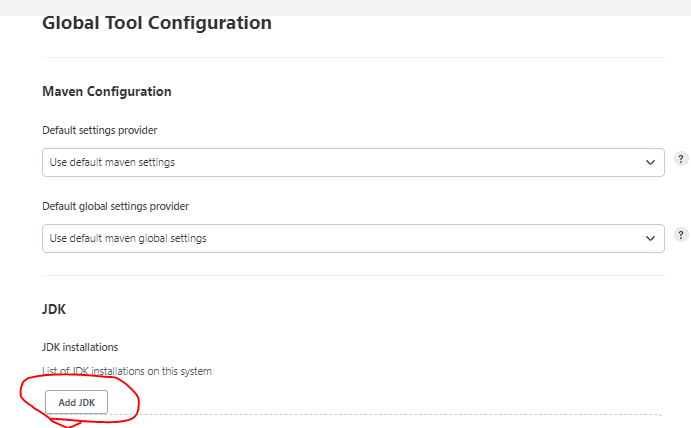Open help for Default global settings provider
This screenshot has width=691, height=428.
(681, 235)
